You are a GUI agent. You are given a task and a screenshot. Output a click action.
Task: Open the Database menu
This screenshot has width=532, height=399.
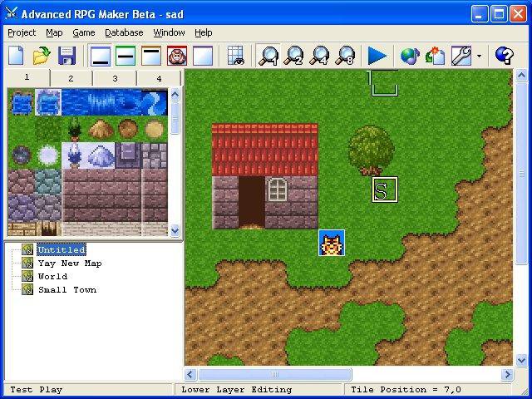[x=124, y=32]
